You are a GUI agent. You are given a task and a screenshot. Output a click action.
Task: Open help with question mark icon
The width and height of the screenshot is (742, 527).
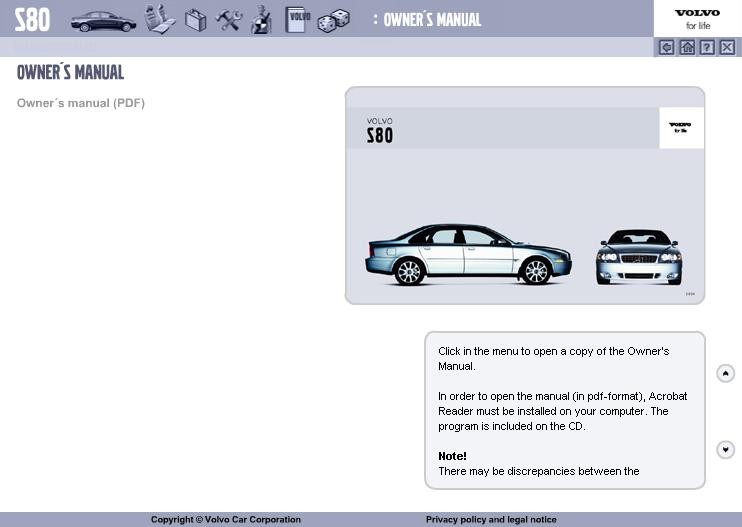coord(707,47)
